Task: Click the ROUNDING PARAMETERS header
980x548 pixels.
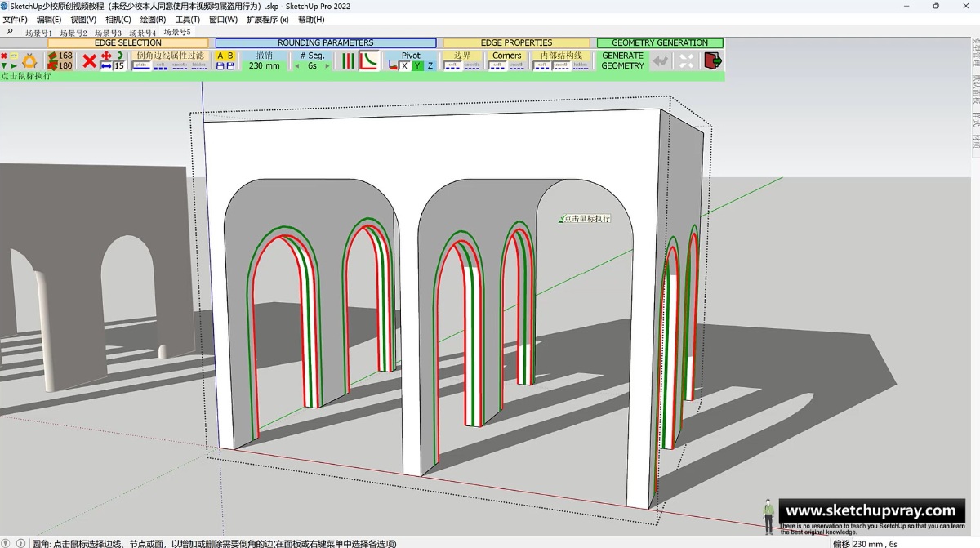Action: pyautogui.click(x=326, y=42)
